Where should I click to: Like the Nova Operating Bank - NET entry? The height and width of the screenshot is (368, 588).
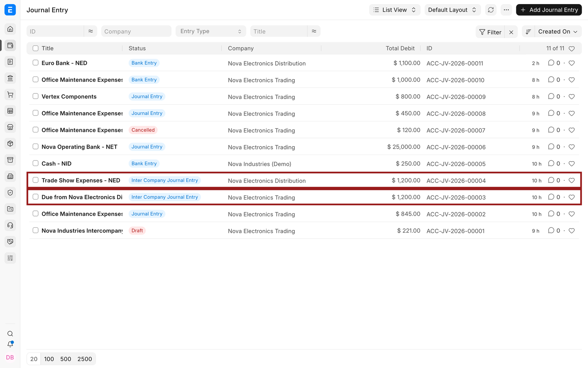572,147
